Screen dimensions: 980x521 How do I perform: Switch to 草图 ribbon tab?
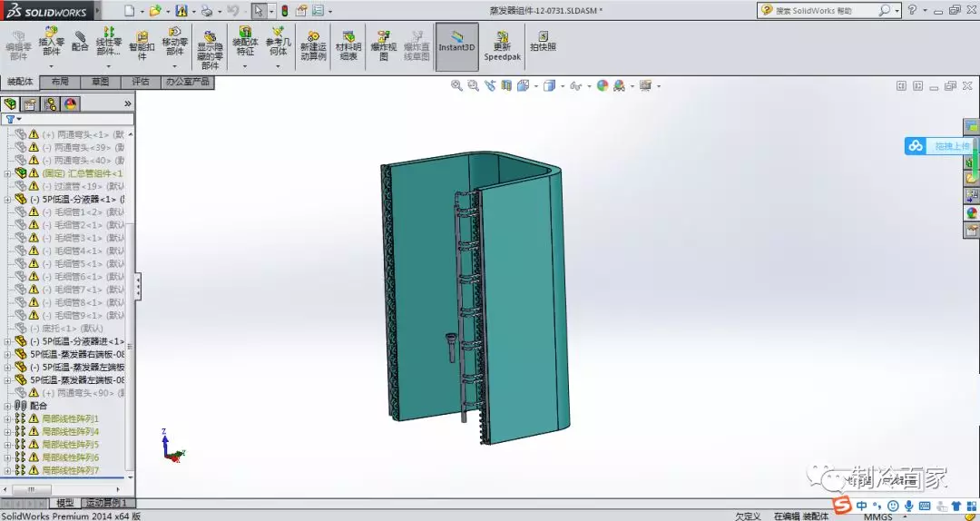100,82
